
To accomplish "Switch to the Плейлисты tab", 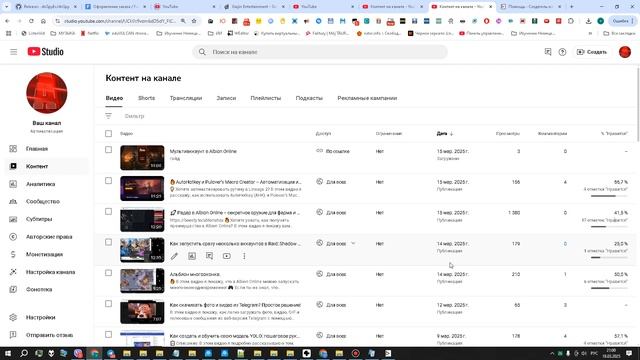I will 266,98.
